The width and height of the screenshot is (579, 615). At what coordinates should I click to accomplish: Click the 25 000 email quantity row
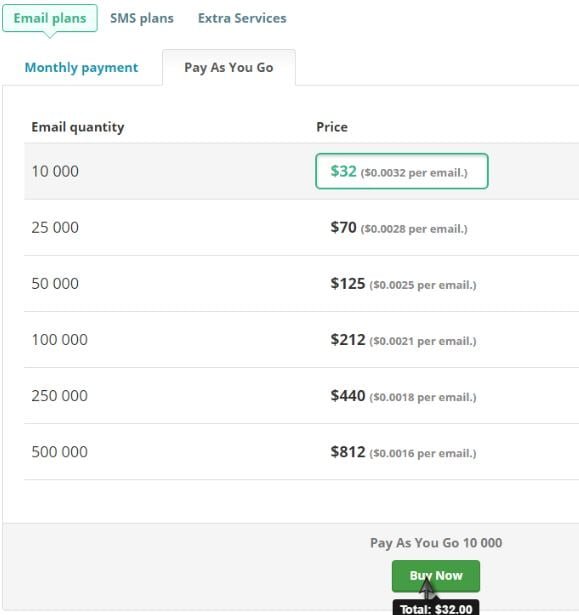click(x=301, y=227)
